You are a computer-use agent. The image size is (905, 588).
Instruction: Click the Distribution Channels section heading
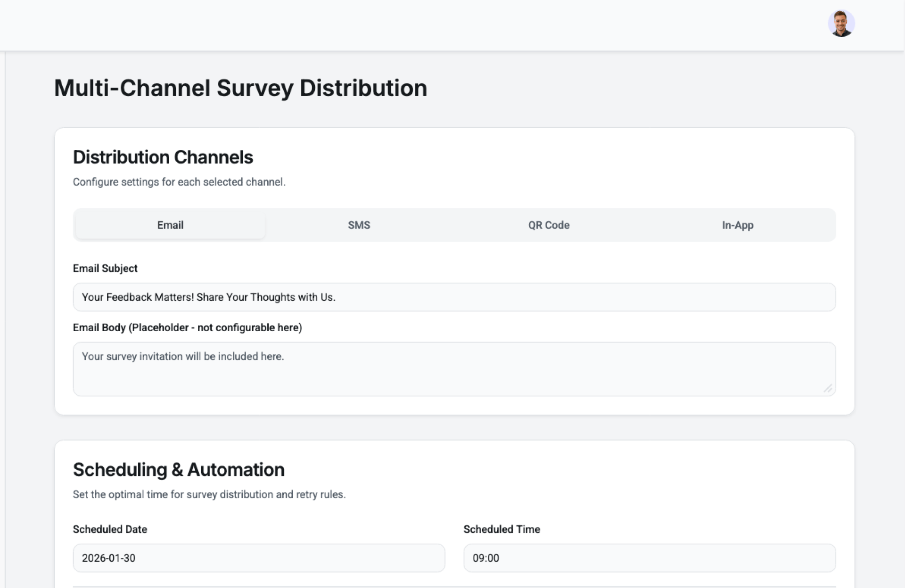tap(163, 157)
